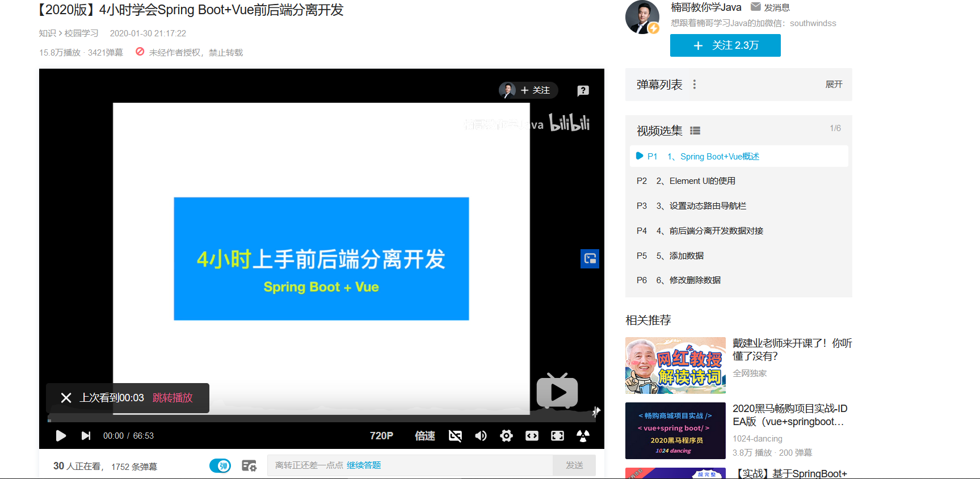Click the video progress bar
Viewport: 980px width, 479px height.
(x=321, y=421)
